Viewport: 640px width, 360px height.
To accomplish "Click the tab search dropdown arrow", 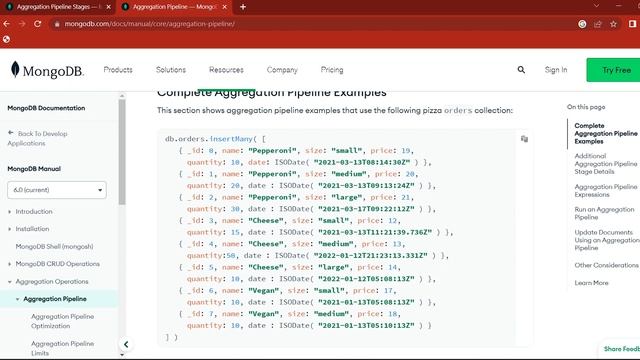I will pos(596,6).
